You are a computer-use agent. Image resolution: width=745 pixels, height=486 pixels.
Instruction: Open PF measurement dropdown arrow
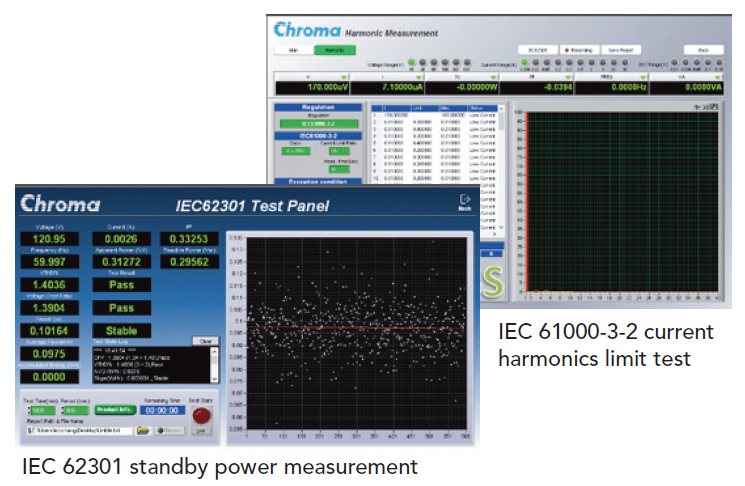tap(568, 77)
